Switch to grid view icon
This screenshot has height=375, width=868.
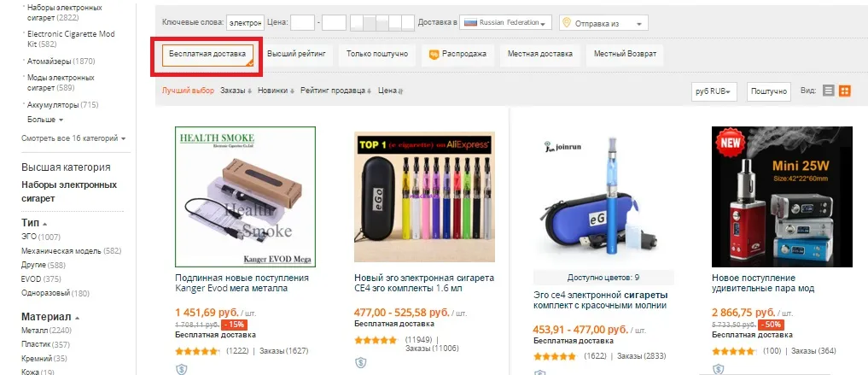pyautogui.click(x=845, y=91)
